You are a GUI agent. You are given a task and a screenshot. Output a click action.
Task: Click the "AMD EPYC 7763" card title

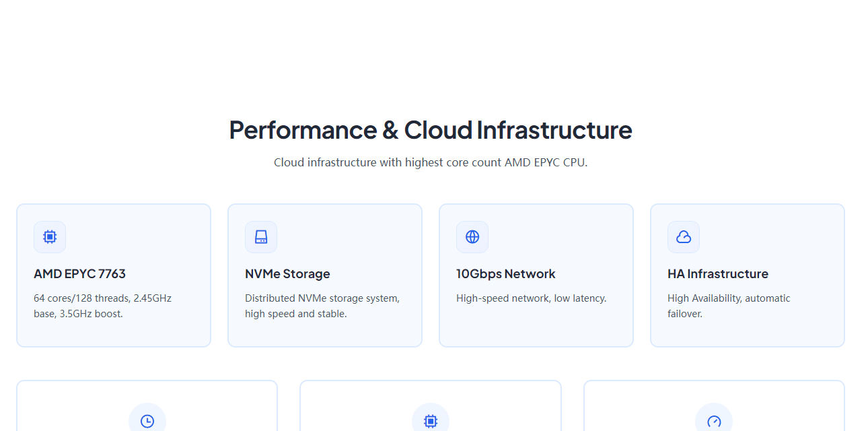[79, 273]
